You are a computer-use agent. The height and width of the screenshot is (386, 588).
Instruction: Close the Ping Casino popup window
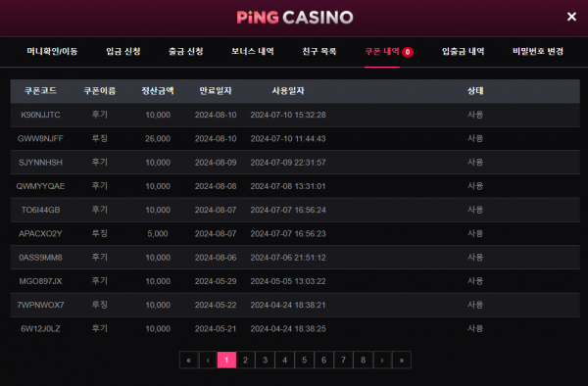(571, 17)
